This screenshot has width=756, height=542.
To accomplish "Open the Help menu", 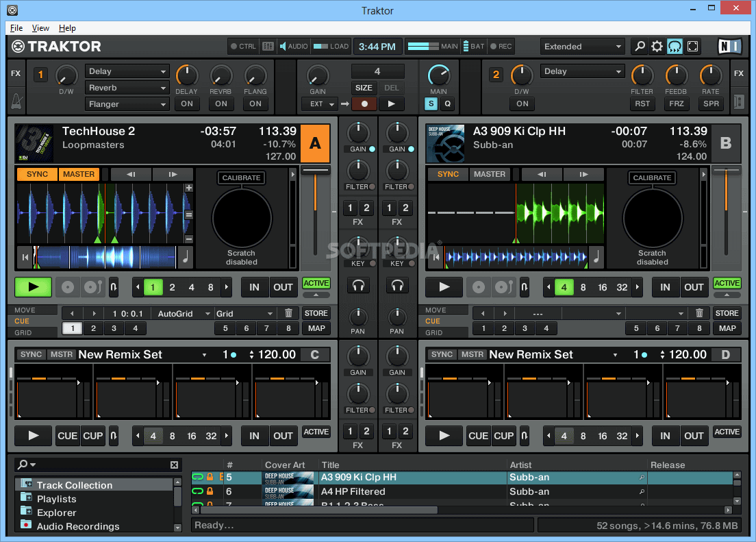I will pyautogui.click(x=67, y=28).
